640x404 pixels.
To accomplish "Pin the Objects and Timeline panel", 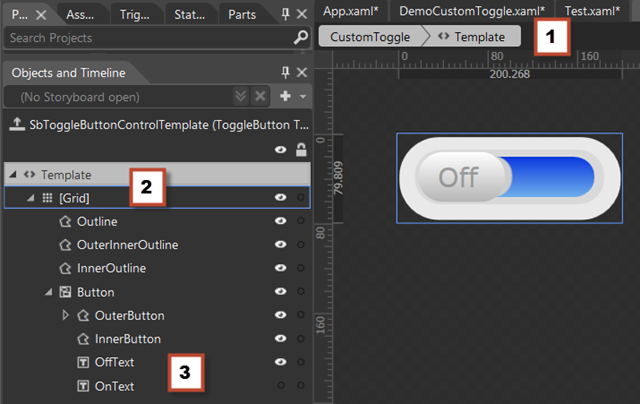I will coord(285,73).
